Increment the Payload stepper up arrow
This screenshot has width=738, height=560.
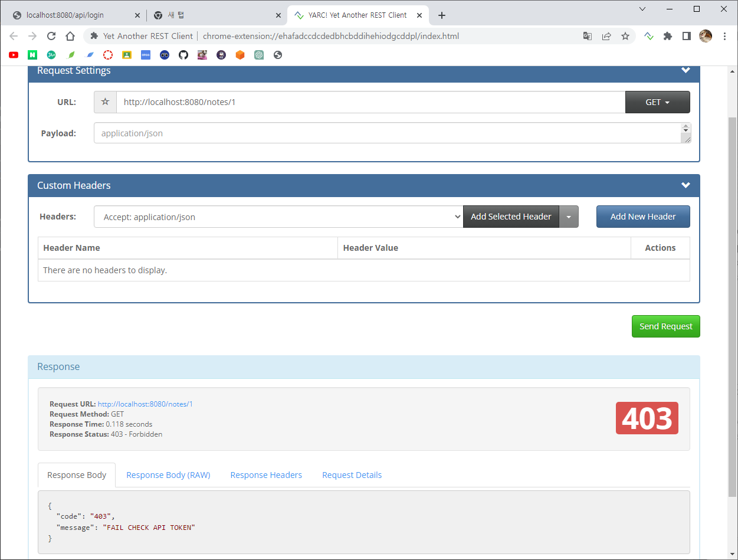click(685, 126)
